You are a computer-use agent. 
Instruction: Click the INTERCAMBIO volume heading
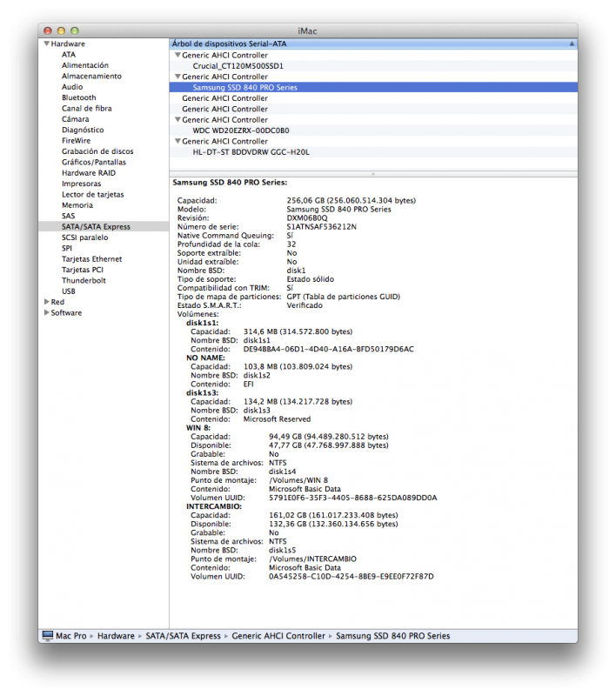[x=213, y=506]
